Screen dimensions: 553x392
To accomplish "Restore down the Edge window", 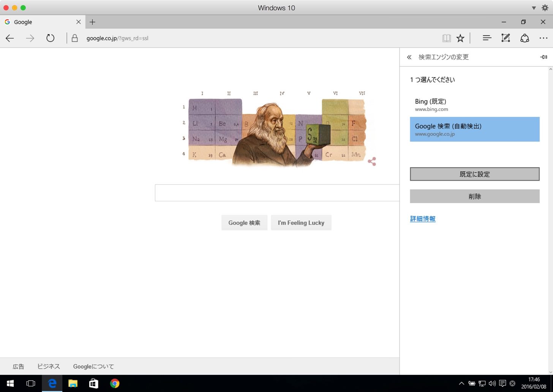I will pyautogui.click(x=523, y=22).
